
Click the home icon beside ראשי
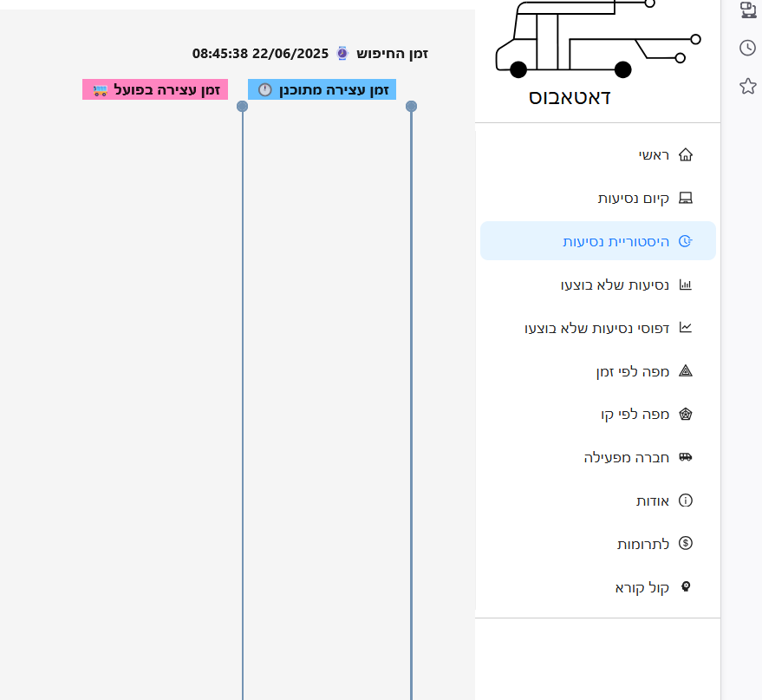pos(685,155)
